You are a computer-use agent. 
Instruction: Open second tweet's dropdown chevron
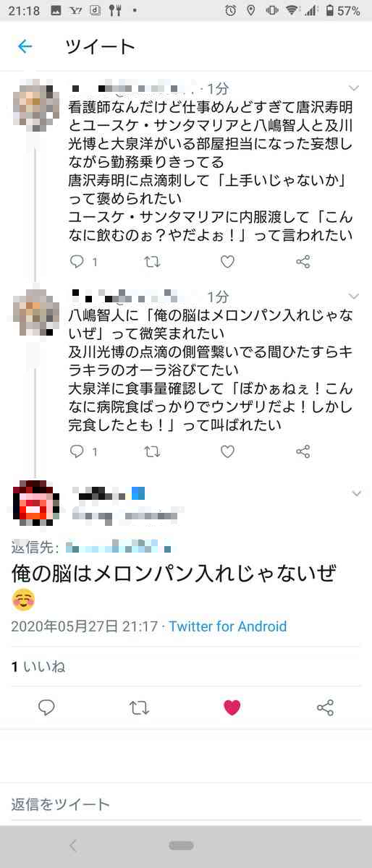coord(354,297)
